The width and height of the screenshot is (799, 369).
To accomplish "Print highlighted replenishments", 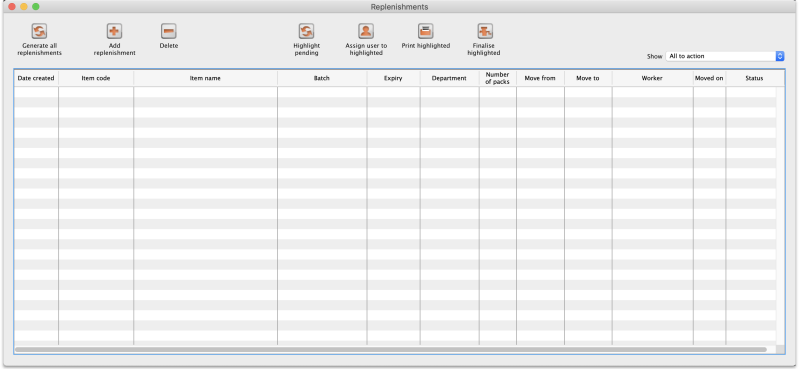I will 425,31.
